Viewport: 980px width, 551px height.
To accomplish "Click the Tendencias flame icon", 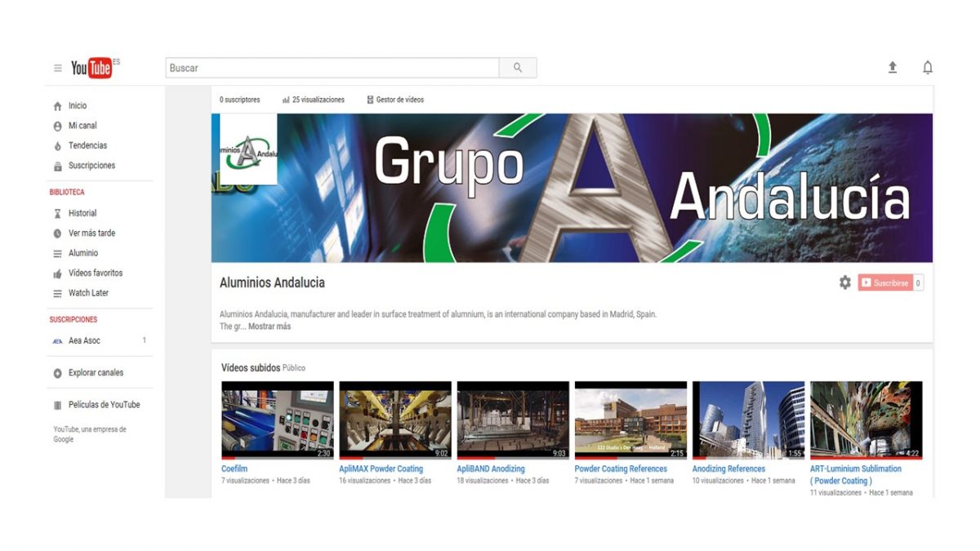I will pyautogui.click(x=57, y=146).
